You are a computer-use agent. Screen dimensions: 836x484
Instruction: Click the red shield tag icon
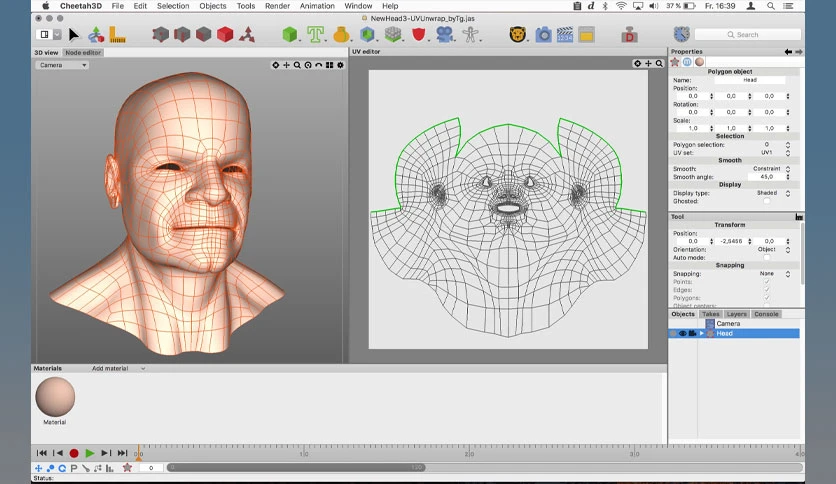click(419, 35)
